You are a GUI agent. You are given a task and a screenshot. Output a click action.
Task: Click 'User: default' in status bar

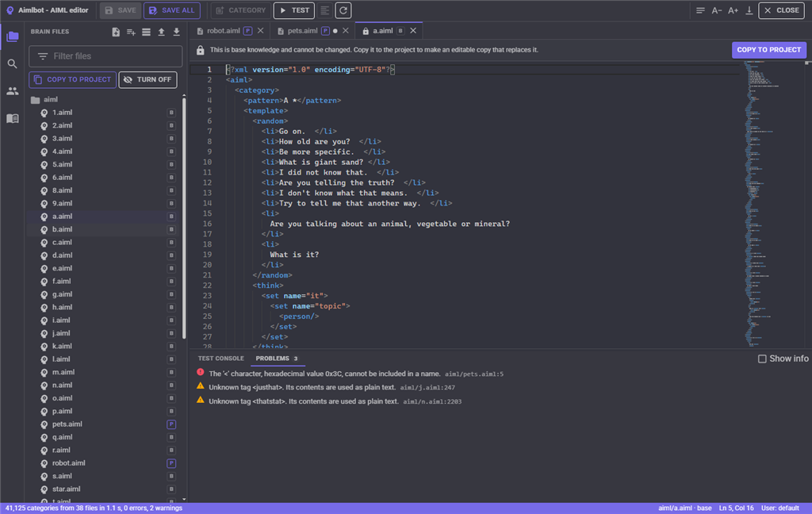point(780,508)
